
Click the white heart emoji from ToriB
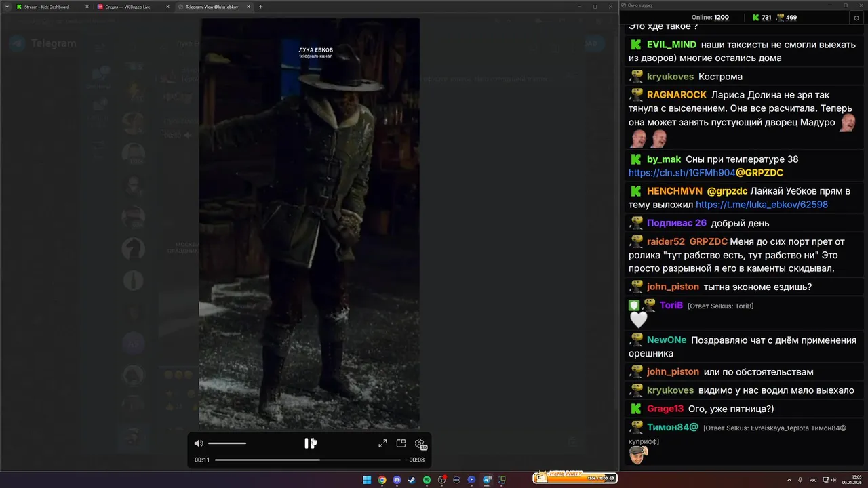click(639, 320)
